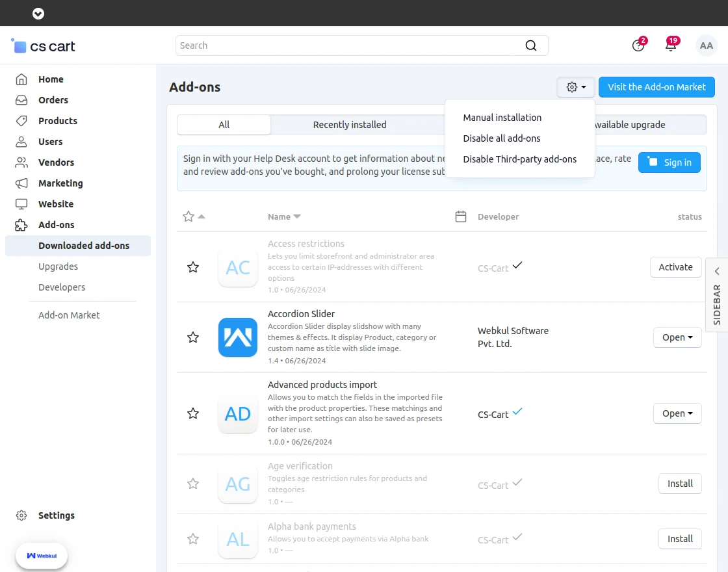
Task: Click the Accordion Slider add-on logo
Action: (x=238, y=337)
